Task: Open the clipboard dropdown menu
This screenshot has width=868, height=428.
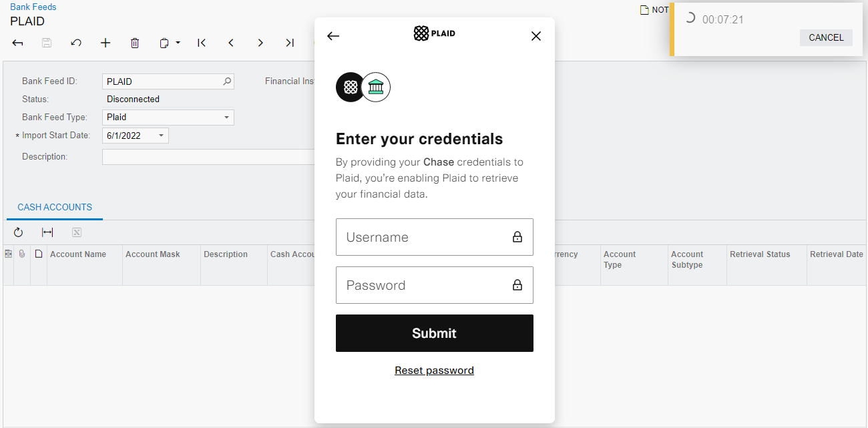Action: pos(170,43)
